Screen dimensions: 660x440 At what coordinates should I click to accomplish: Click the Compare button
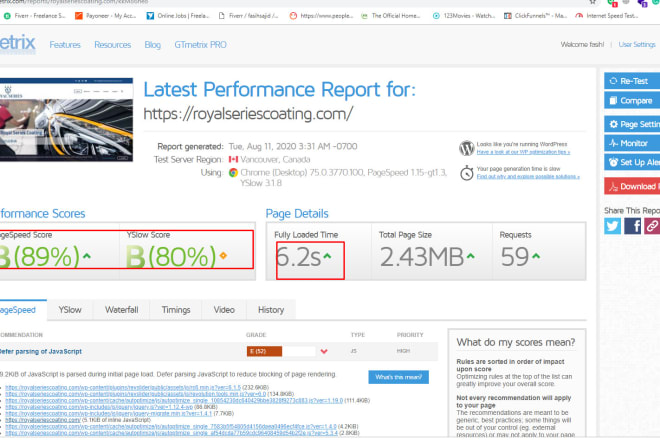click(x=632, y=101)
